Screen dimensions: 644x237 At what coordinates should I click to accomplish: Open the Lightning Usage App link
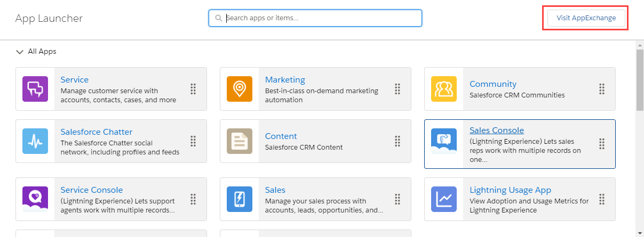pos(511,190)
